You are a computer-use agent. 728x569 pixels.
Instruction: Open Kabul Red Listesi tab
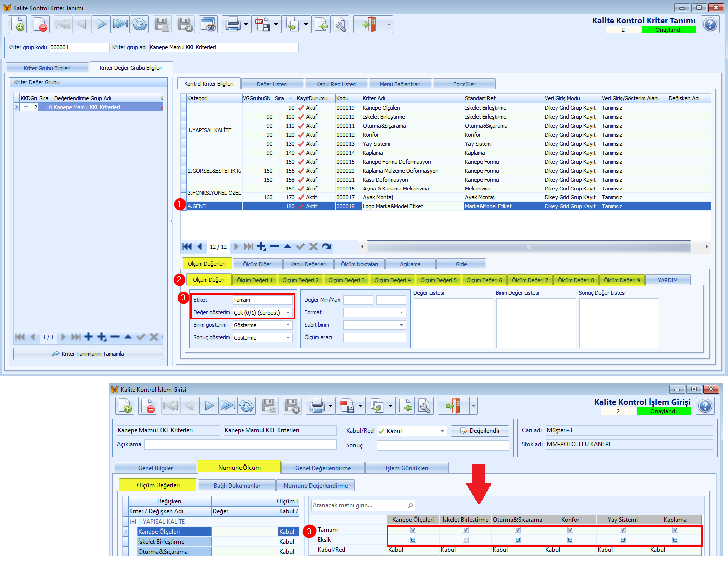click(x=336, y=84)
